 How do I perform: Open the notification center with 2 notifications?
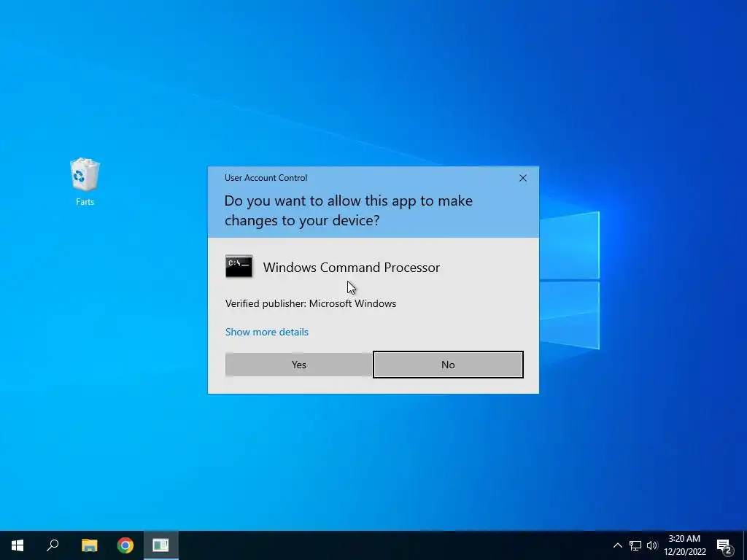[724, 546]
